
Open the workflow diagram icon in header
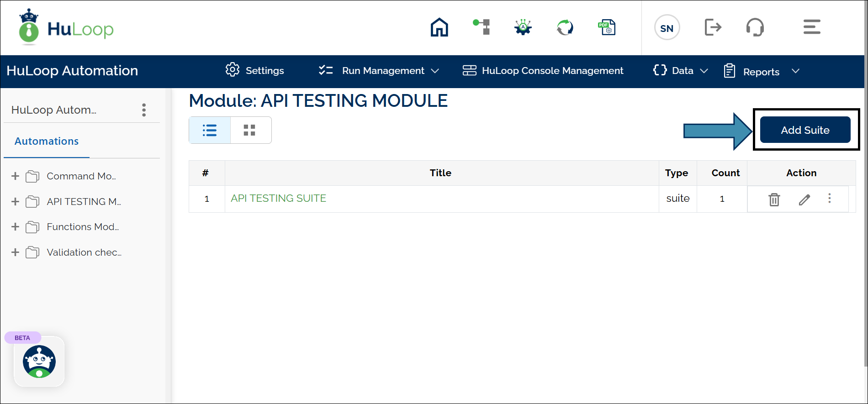482,27
